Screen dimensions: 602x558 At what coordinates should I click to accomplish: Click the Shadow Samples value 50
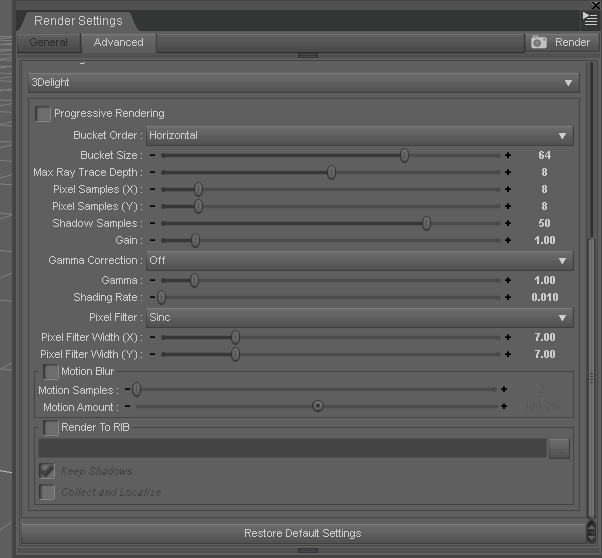[544, 223]
